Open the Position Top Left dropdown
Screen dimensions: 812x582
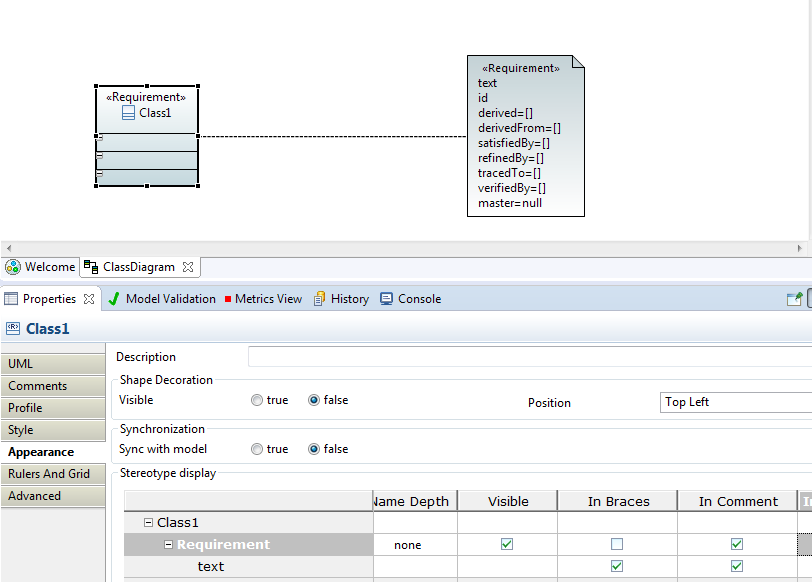[736, 402]
